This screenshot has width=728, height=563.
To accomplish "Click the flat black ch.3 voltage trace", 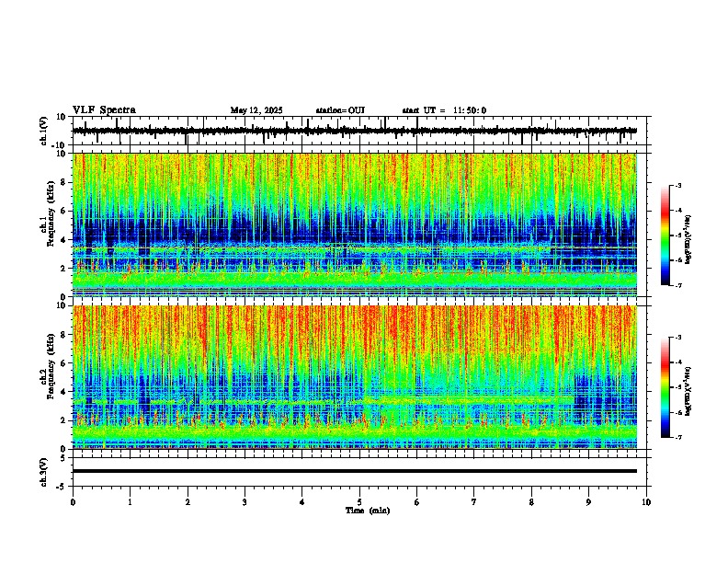I will point(355,471).
